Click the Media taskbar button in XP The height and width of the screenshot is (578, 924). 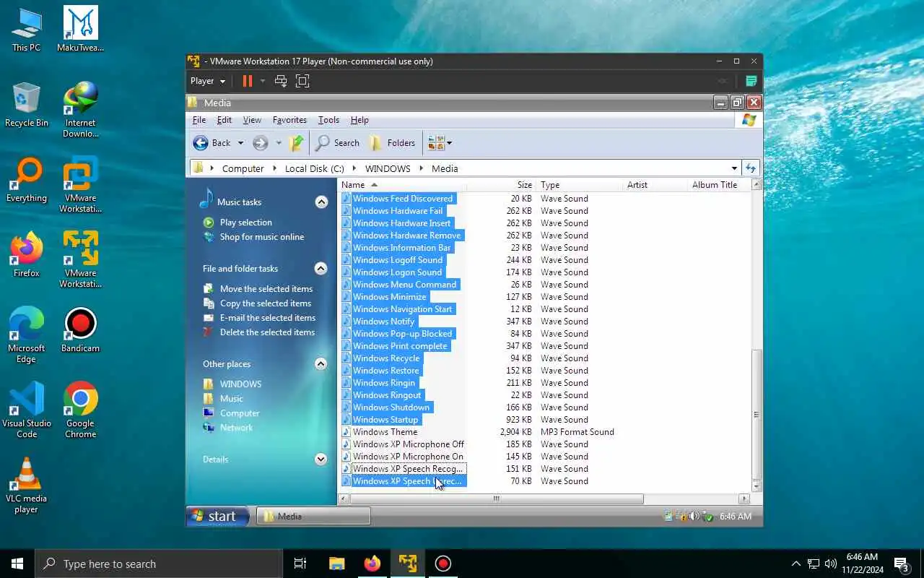pos(313,516)
